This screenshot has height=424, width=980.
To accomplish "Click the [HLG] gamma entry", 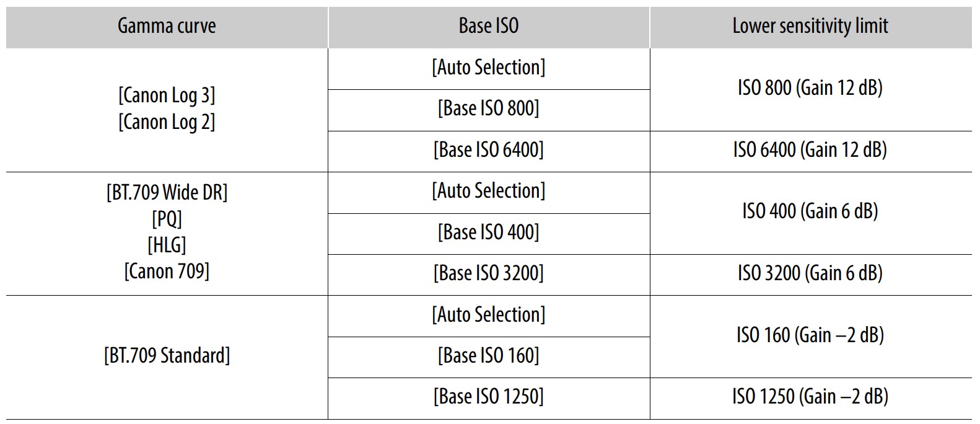I will coord(167,245).
